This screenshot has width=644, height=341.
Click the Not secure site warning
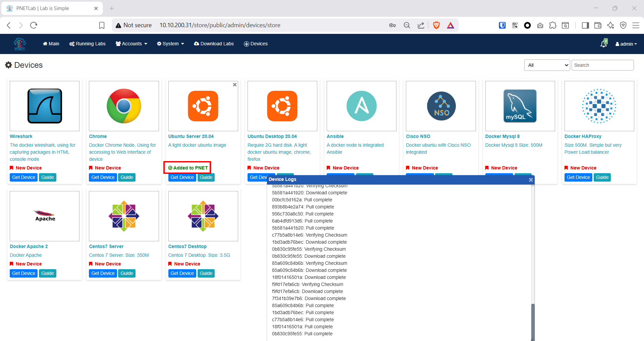(x=133, y=25)
